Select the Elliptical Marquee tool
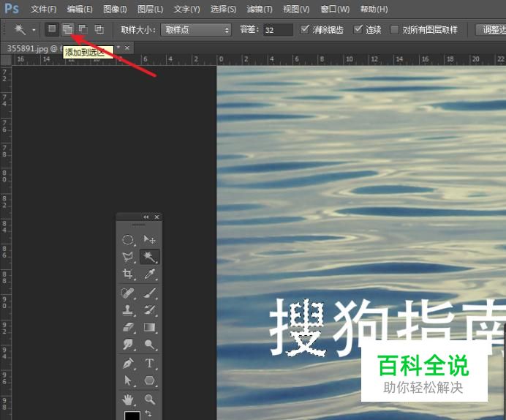 (128, 239)
